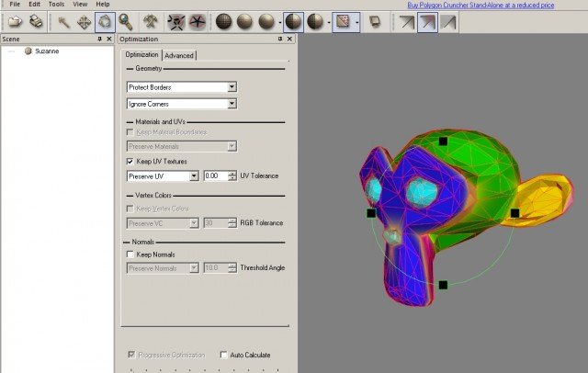Open the View menu
This screenshot has height=373, width=588.
[80, 5]
